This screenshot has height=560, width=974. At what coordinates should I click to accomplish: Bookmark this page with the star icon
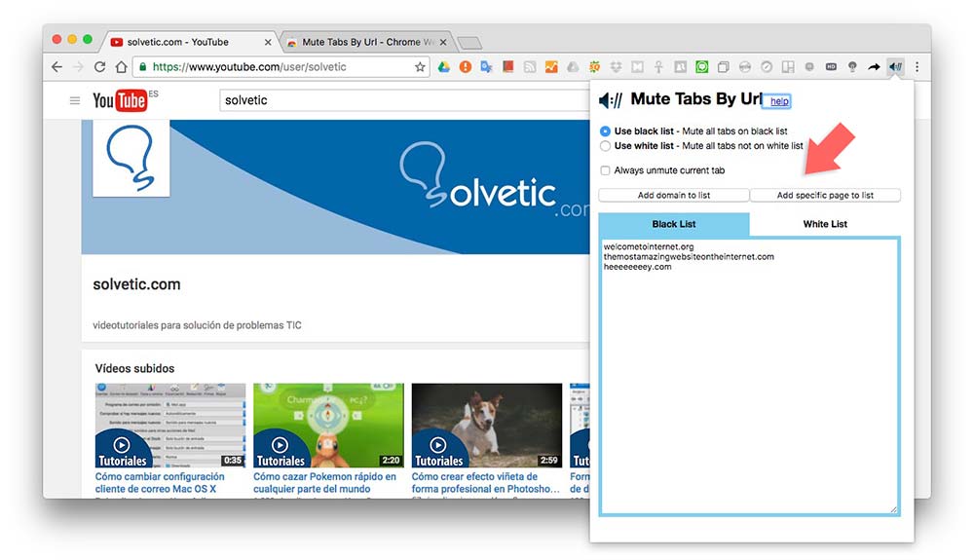(x=420, y=67)
